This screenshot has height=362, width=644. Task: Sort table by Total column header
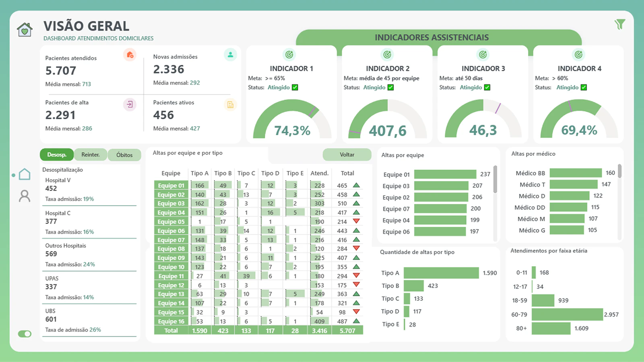tap(347, 173)
